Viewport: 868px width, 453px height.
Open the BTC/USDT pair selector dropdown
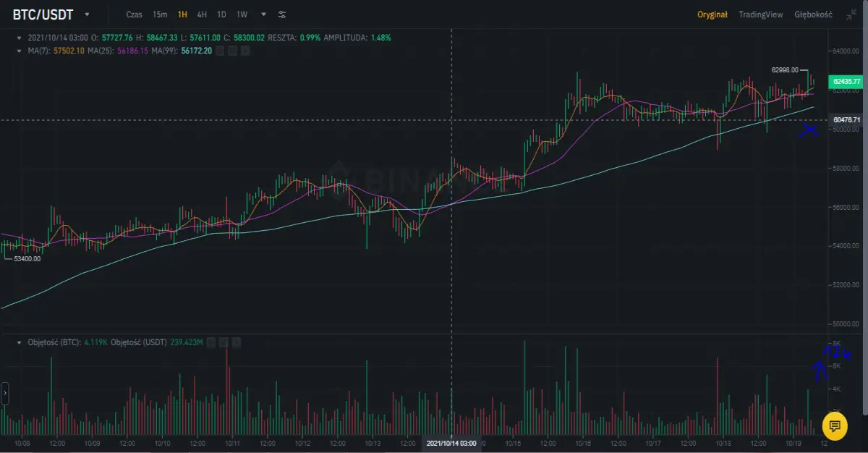pos(87,14)
